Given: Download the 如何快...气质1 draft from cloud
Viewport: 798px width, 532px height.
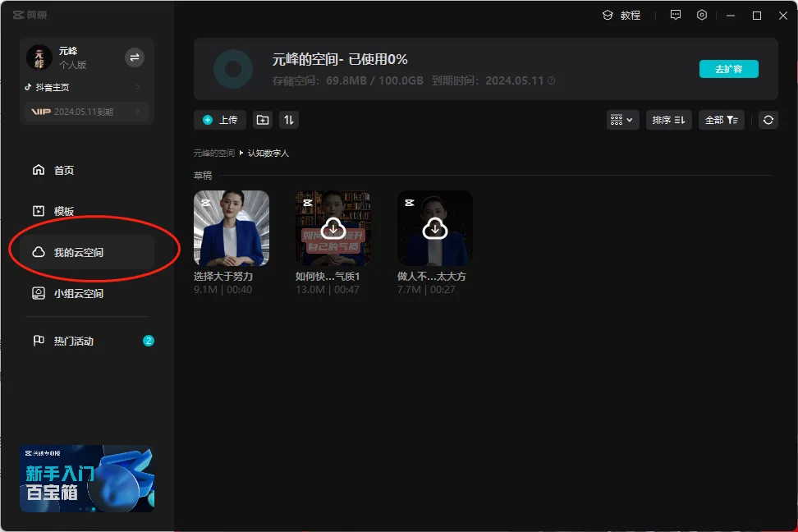Looking at the screenshot, I should [x=333, y=228].
